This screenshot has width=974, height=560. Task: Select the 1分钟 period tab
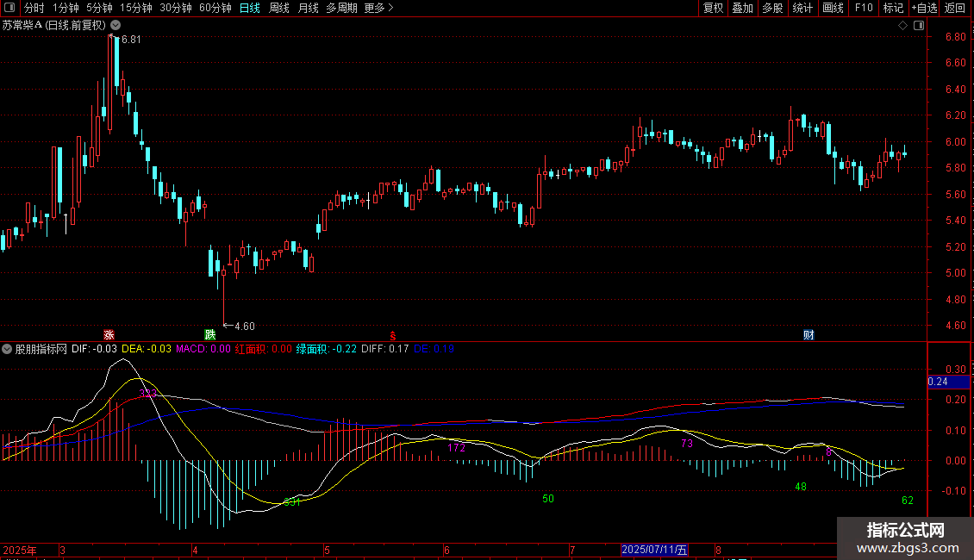tap(66, 8)
